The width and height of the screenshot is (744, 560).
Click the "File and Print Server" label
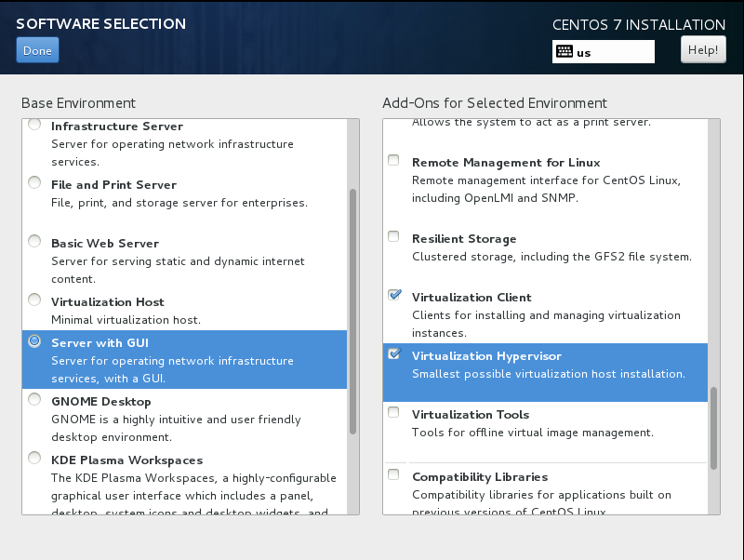pyautogui.click(x=113, y=184)
